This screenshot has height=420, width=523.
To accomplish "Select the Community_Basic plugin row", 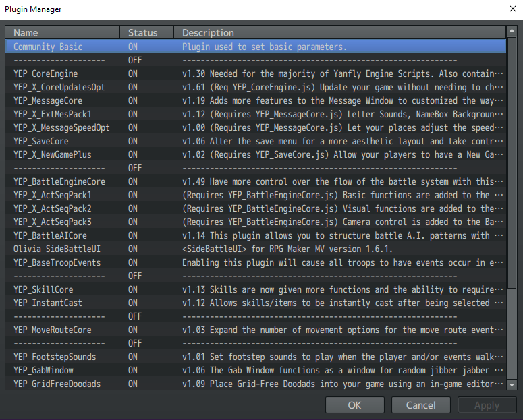I will 256,47.
